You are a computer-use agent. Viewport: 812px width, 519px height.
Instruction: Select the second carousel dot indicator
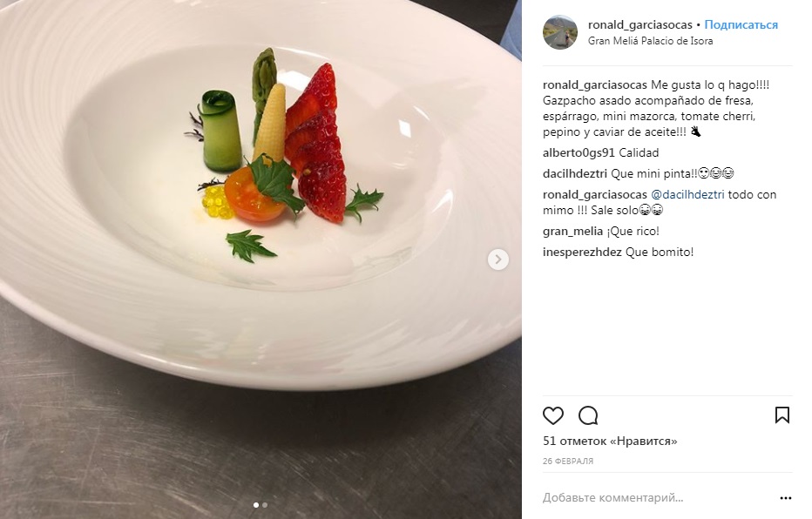pos(265,504)
